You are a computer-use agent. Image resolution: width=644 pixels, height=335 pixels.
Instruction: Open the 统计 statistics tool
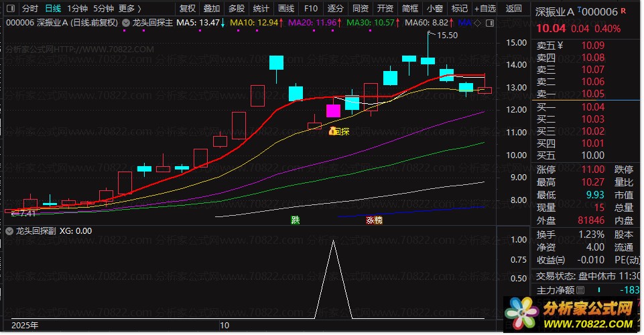(261, 8)
